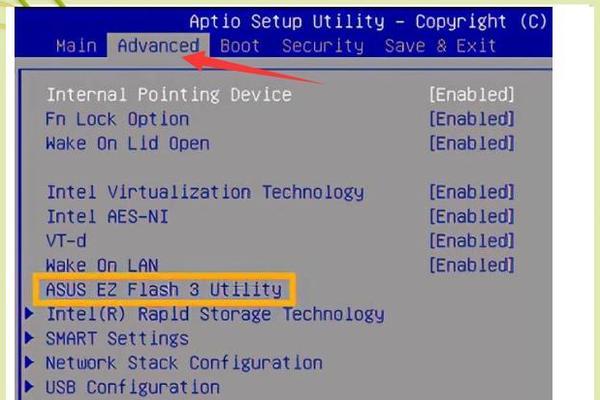Change Intel Virtualization Technology Enabled setting

[471, 192]
